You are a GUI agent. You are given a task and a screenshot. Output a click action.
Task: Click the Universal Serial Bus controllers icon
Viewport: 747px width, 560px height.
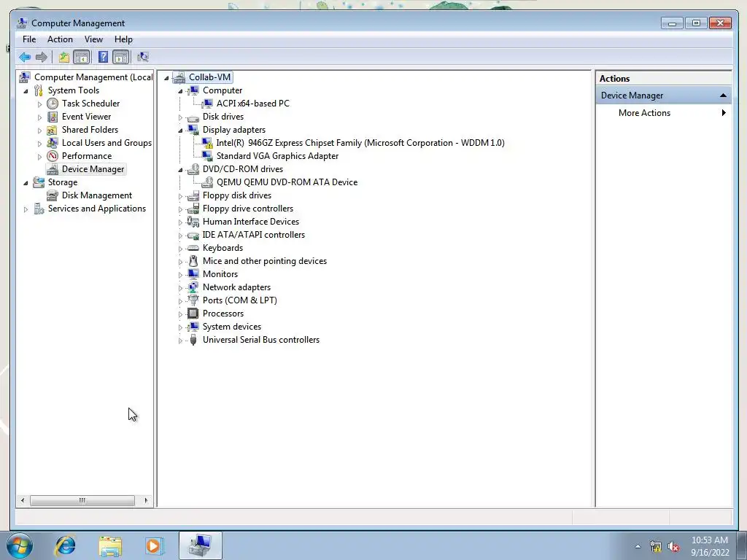point(193,340)
